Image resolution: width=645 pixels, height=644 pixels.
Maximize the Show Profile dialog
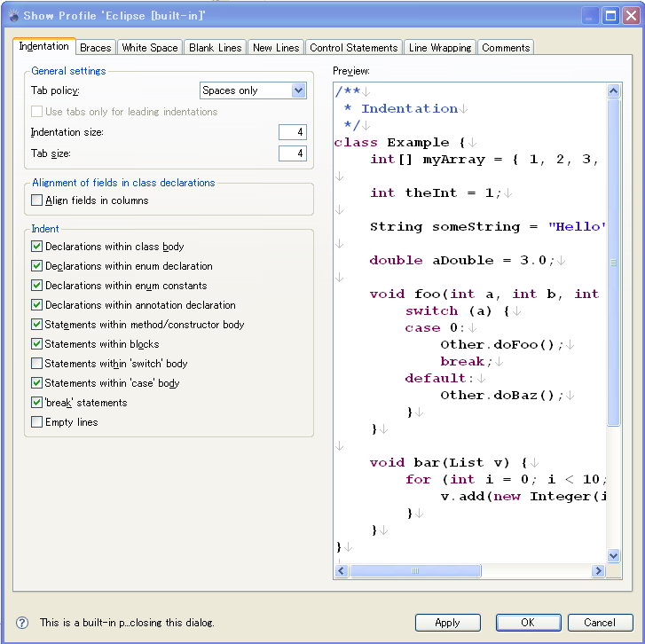coord(611,16)
